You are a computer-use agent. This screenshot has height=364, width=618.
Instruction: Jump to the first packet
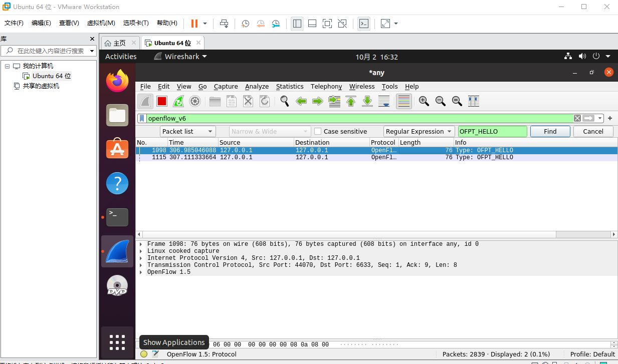[x=351, y=101]
